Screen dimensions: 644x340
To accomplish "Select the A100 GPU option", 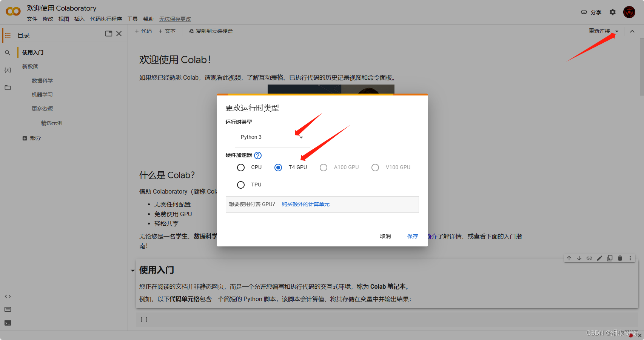I will pyautogui.click(x=323, y=167).
